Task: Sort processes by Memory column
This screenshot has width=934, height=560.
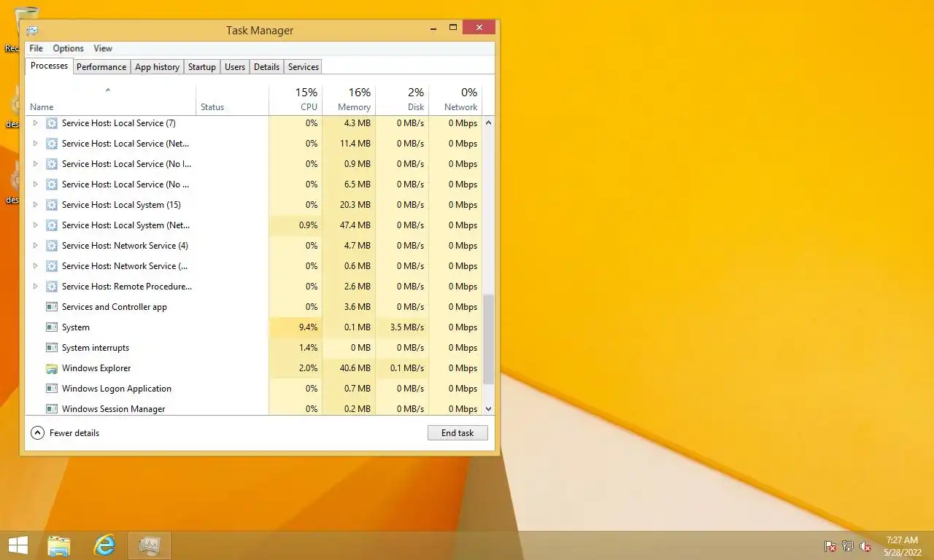Action: point(349,100)
